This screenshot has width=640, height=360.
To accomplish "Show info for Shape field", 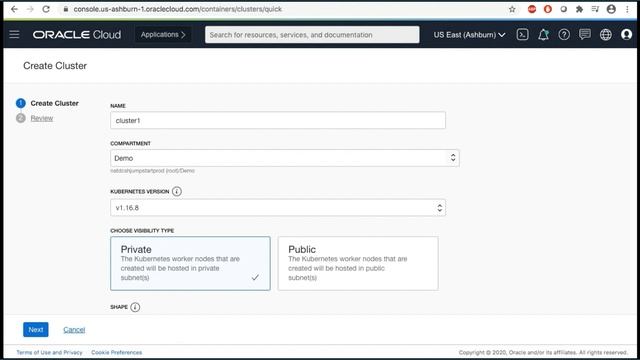I will [x=135, y=307].
